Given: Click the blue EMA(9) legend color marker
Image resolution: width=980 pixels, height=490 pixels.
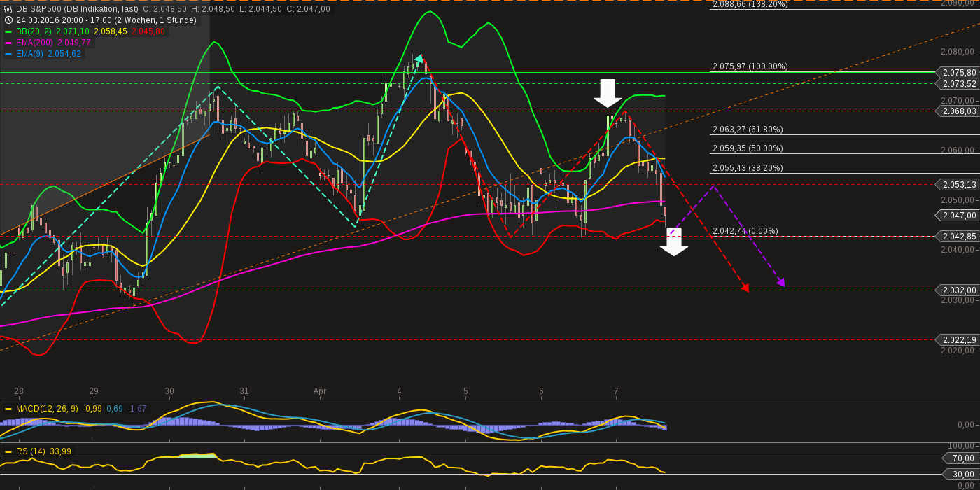Looking at the screenshot, I should (x=8, y=54).
